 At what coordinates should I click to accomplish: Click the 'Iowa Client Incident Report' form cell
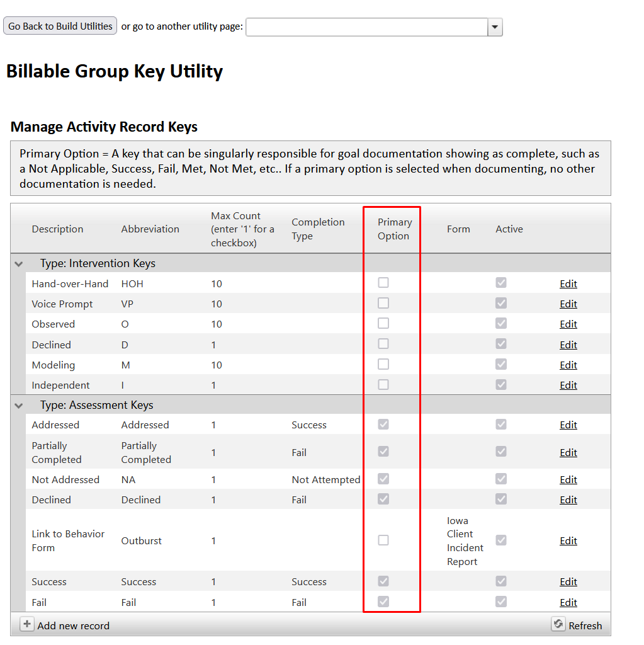(465, 541)
